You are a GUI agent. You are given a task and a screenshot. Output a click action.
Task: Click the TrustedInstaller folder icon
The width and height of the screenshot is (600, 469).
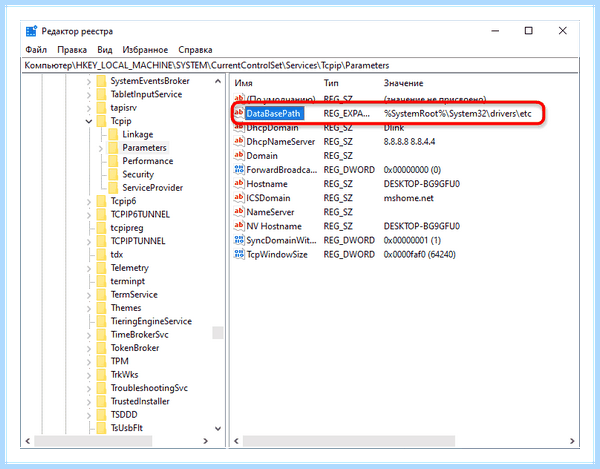pyautogui.click(x=101, y=402)
